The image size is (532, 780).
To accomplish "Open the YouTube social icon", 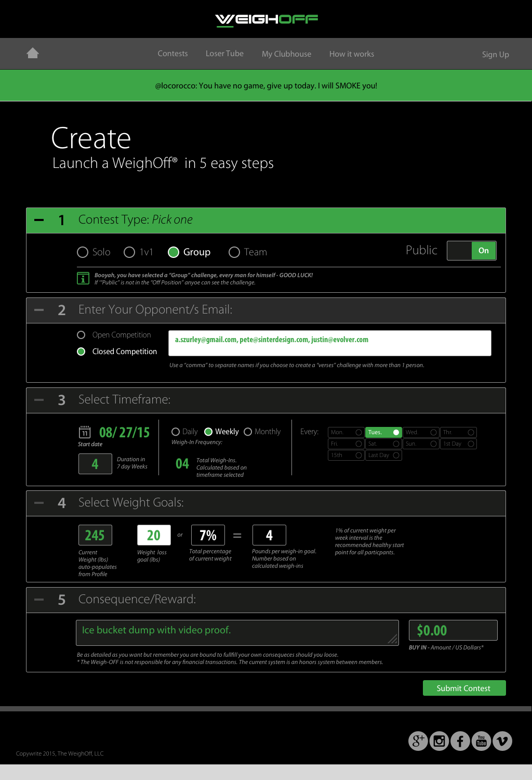I will click(x=482, y=741).
